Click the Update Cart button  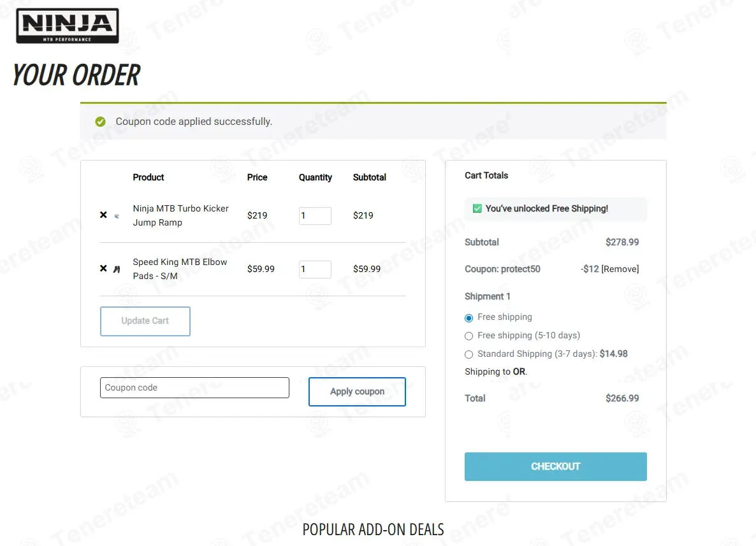[145, 321]
